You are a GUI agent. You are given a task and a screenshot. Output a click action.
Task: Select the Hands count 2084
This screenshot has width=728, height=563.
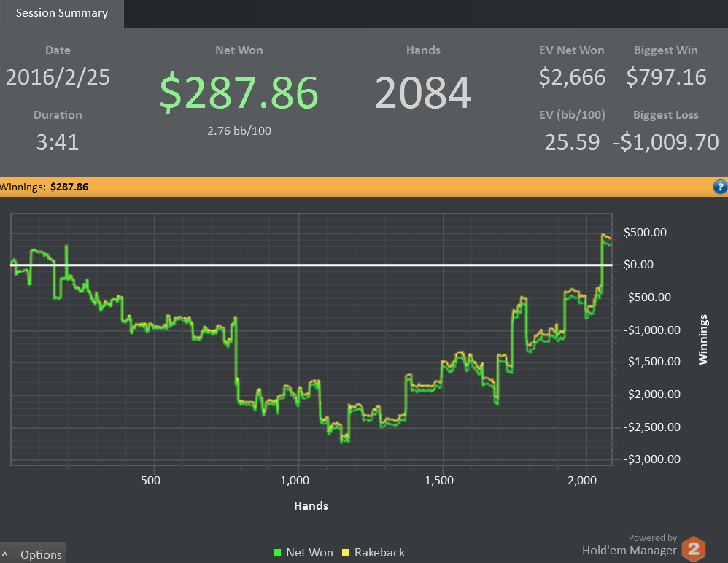point(423,93)
